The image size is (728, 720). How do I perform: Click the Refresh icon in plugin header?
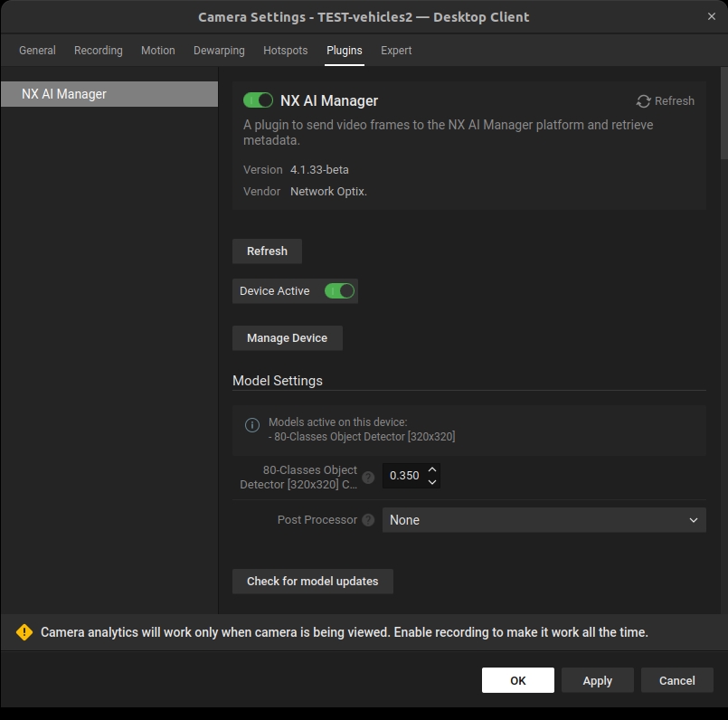click(x=644, y=101)
